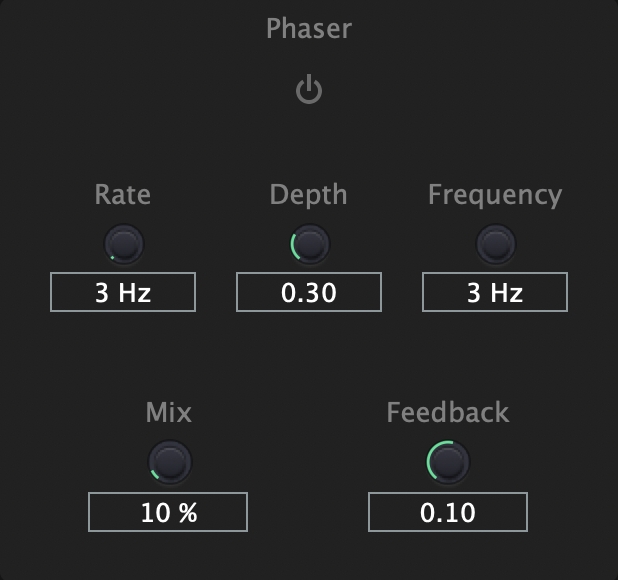Select the Rate value field showing 3 Hz
The width and height of the screenshot is (618, 580).
[123, 293]
